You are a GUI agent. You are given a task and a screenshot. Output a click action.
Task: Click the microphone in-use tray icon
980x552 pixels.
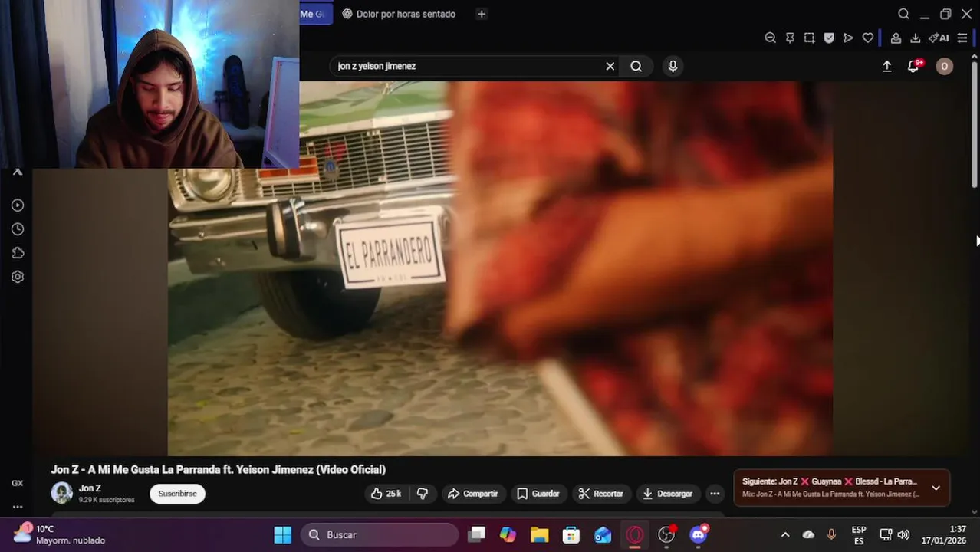(831, 534)
